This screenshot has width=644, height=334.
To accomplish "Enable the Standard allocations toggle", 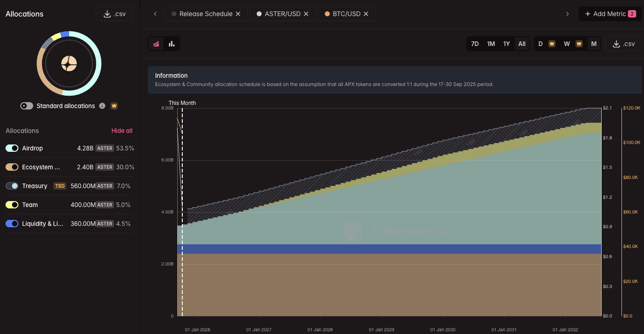I will [27, 106].
